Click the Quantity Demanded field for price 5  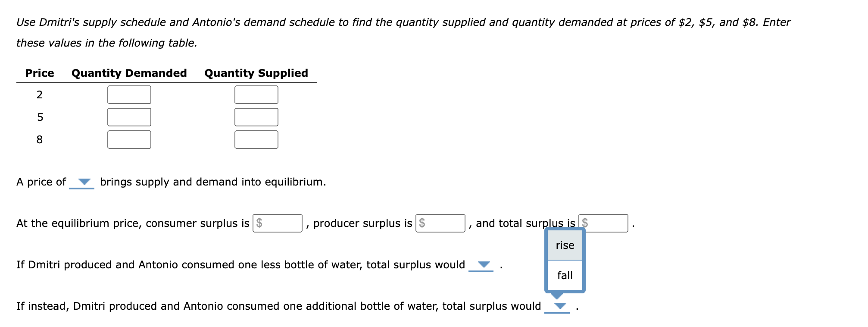tap(128, 117)
